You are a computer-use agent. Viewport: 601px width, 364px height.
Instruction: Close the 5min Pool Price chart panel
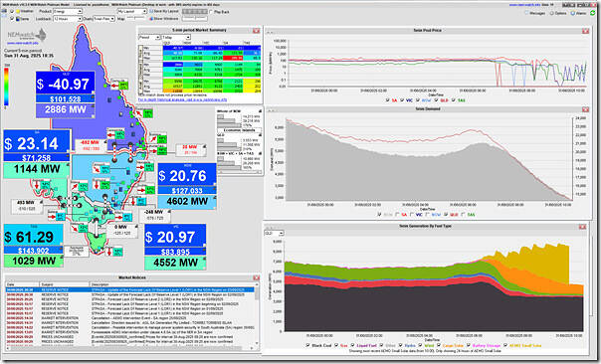[x=585, y=31]
